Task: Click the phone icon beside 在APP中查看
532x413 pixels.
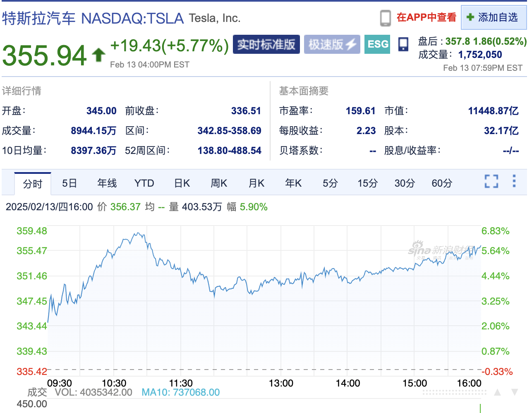Action: point(385,18)
